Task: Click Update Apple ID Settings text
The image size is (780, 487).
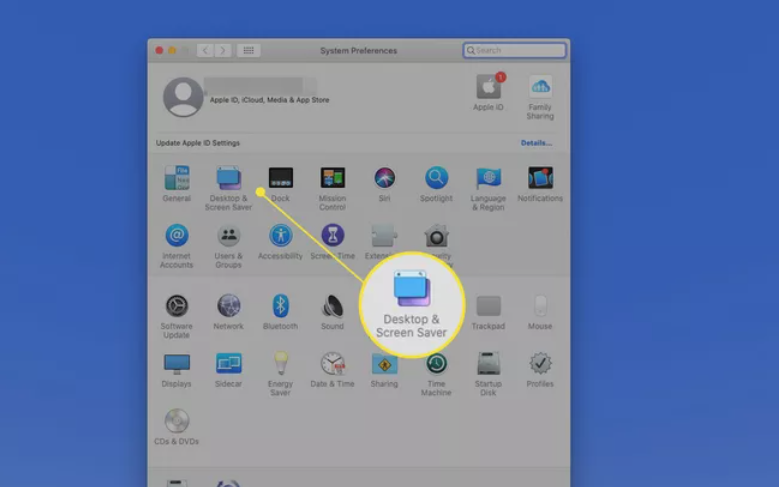Action: point(197,143)
